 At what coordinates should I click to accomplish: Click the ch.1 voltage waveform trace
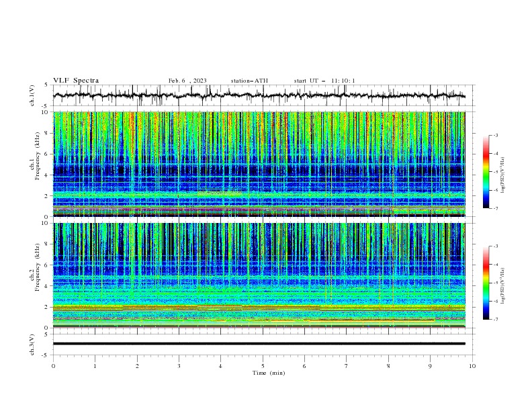259,95
